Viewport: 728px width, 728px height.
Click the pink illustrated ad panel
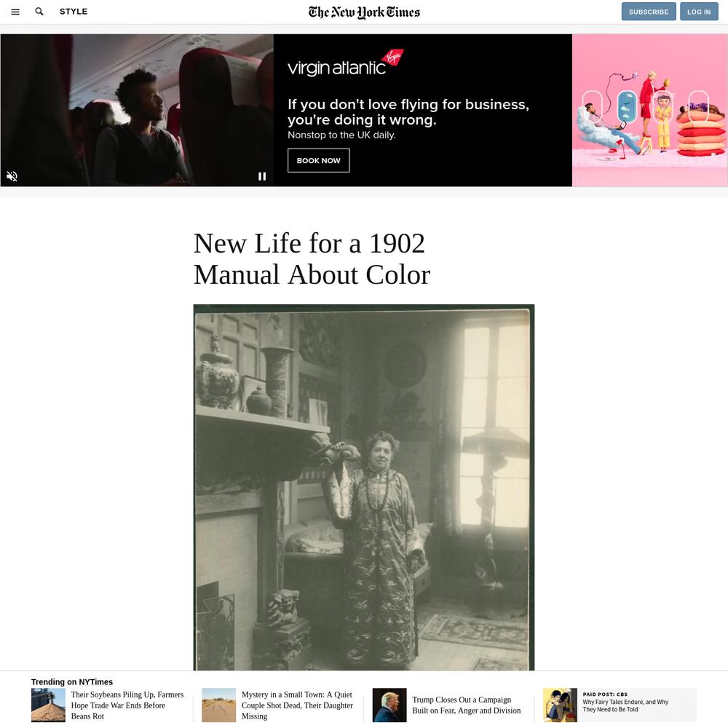pyautogui.click(x=649, y=110)
